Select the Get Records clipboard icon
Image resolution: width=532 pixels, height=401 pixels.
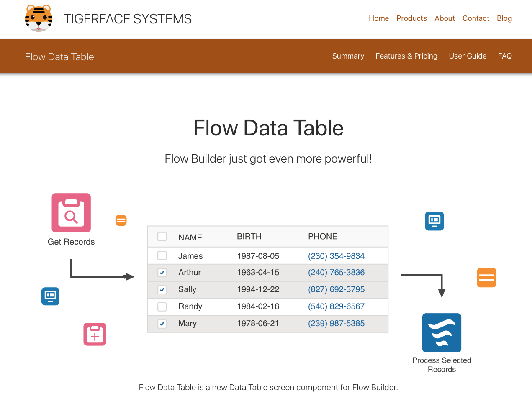(x=71, y=212)
